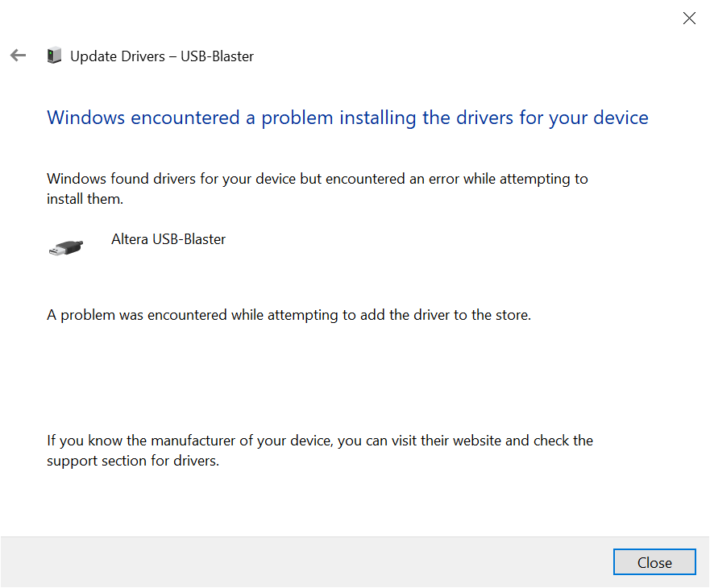The image size is (710, 588).
Task: Click the "install them." text line
Action: pos(85,199)
